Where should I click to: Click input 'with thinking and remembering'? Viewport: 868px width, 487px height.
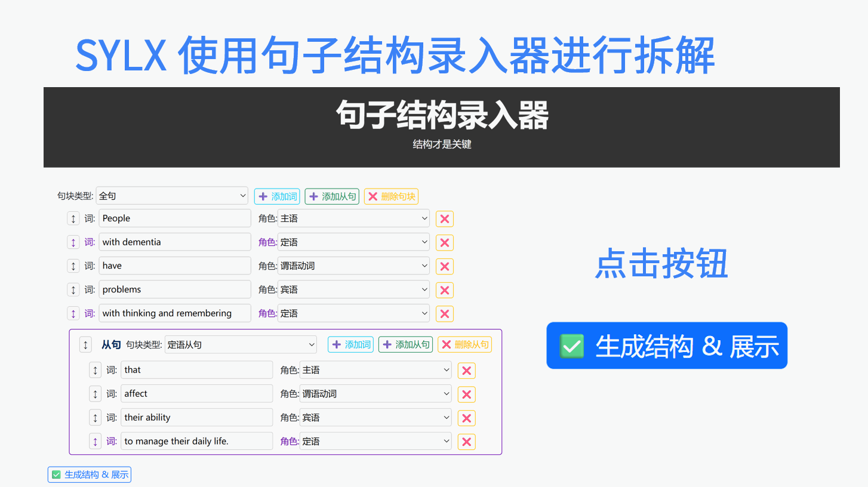175,313
